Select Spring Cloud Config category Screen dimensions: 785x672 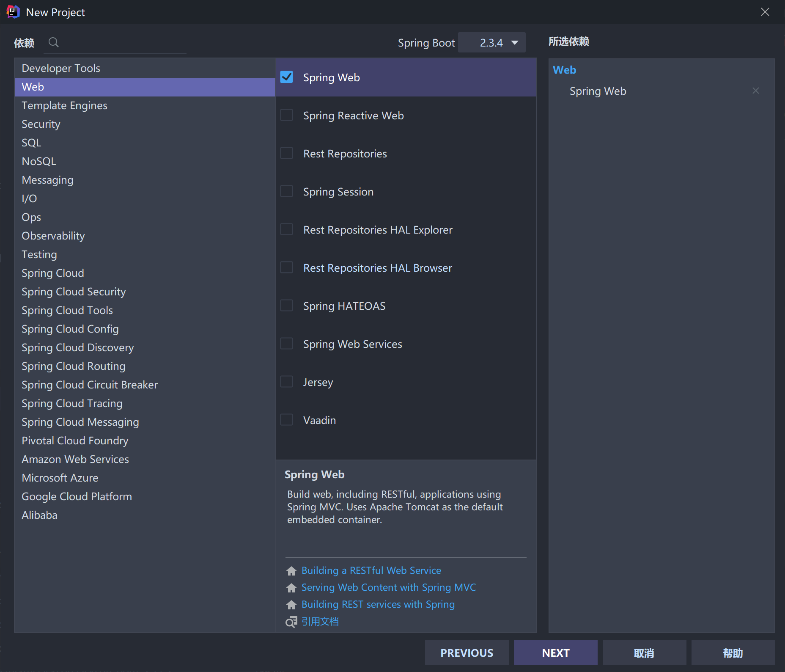point(145,329)
